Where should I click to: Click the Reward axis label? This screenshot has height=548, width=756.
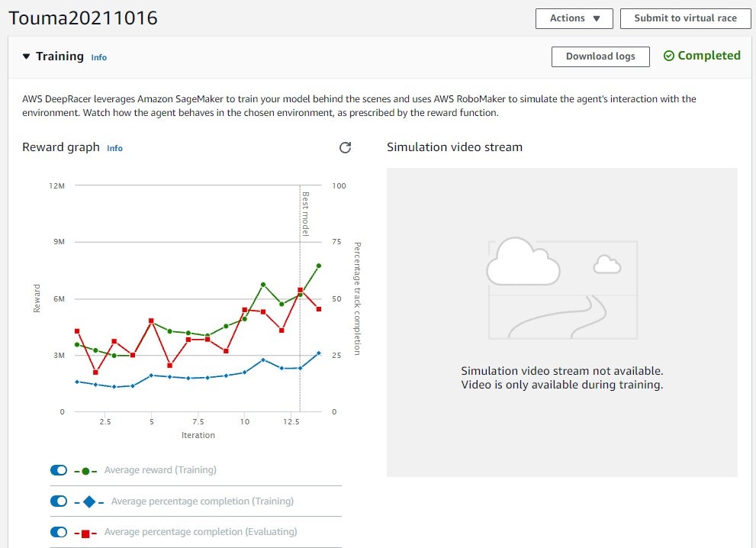(x=37, y=298)
